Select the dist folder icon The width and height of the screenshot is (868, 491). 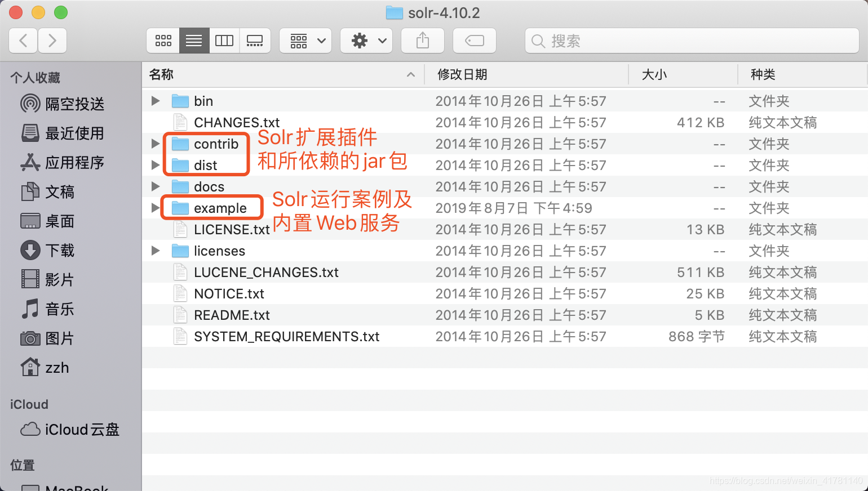(180, 165)
